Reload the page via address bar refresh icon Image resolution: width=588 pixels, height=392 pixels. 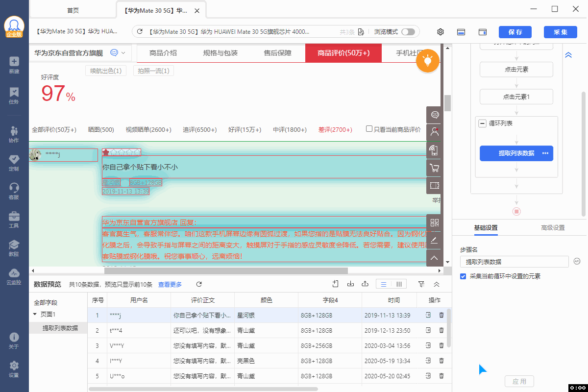click(140, 32)
